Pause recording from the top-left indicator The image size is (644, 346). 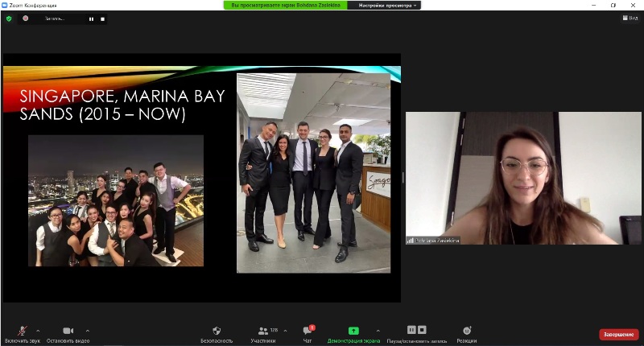91,19
